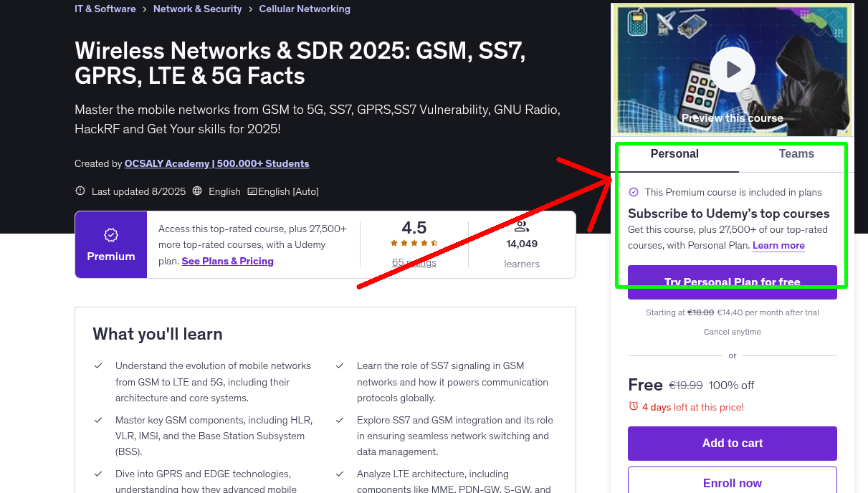Click the Premium badge icon
Image resolution: width=868 pixels, height=493 pixels.
(x=111, y=235)
